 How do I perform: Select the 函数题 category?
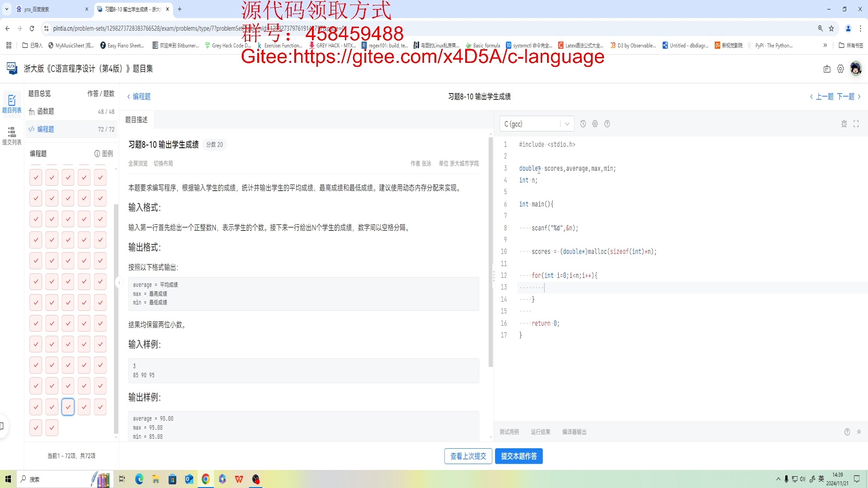71,111
